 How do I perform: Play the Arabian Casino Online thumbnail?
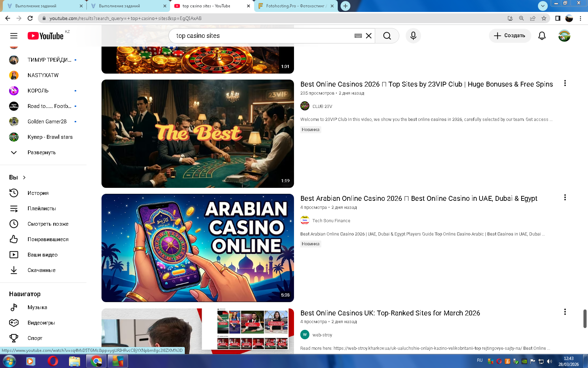[198, 248]
